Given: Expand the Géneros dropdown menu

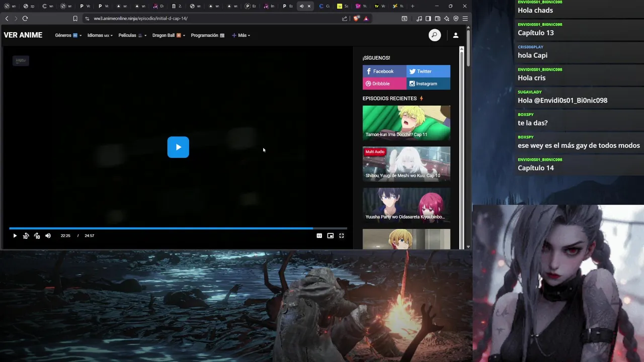Looking at the screenshot, I should pos(68,35).
